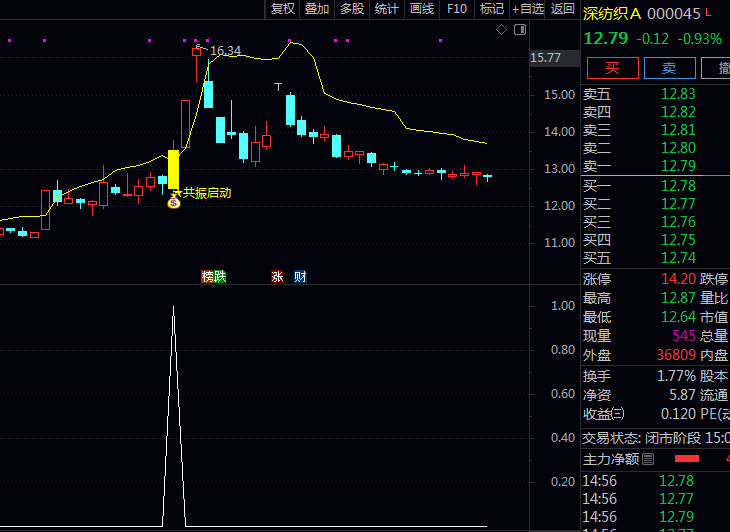The width and height of the screenshot is (730, 532).
Task: Click the 标记 mark button
Action: [491, 9]
